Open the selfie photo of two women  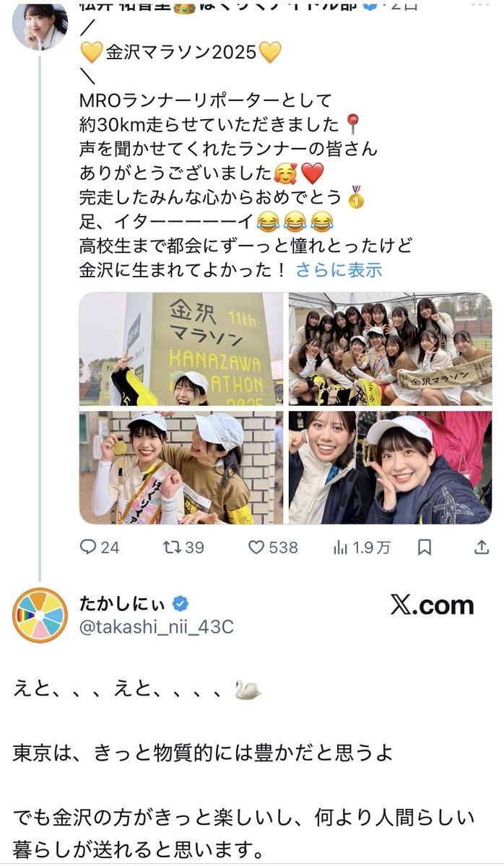tap(390, 467)
